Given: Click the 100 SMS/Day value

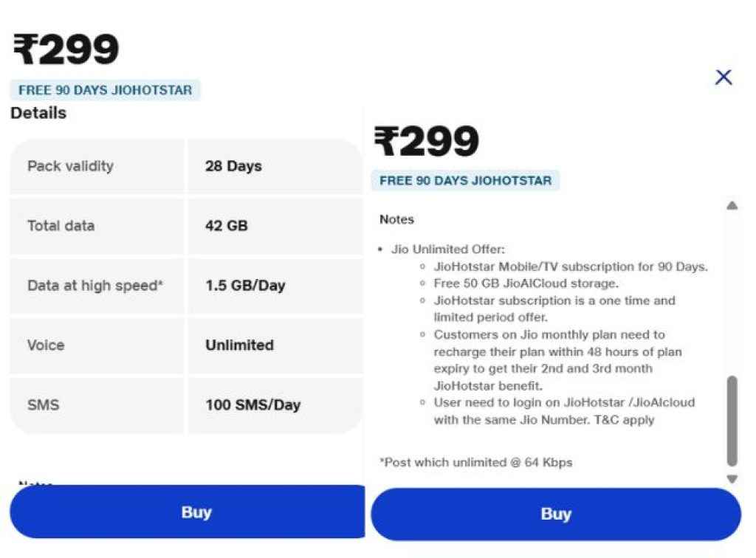Looking at the screenshot, I should coord(253,404).
